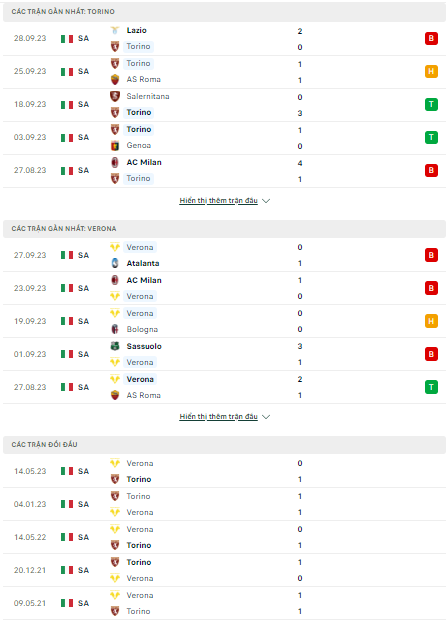This screenshot has height=622, width=446.
Task: Click the Lazio club crest icon
Action: (x=115, y=30)
